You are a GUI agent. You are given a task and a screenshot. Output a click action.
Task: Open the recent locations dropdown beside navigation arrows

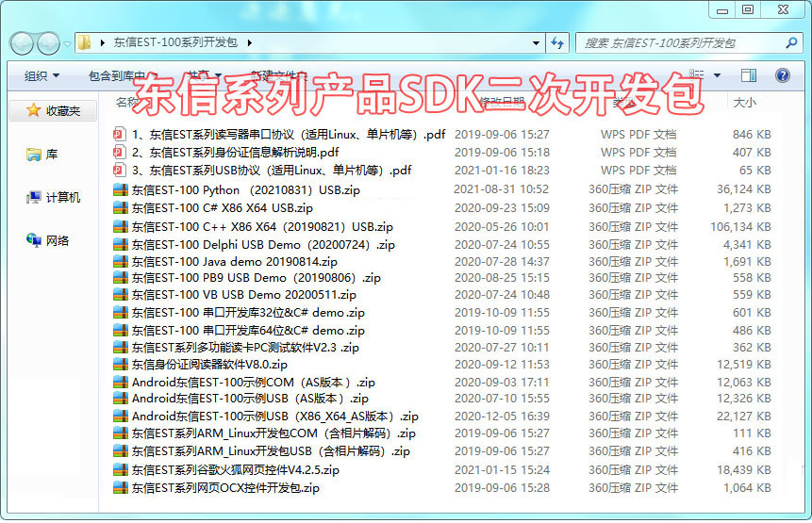click(x=67, y=44)
